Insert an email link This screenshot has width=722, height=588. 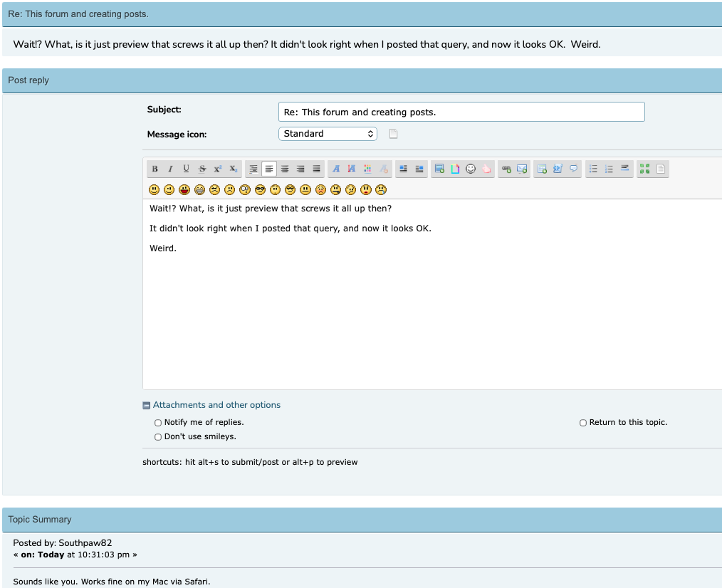(x=522, y=169)
